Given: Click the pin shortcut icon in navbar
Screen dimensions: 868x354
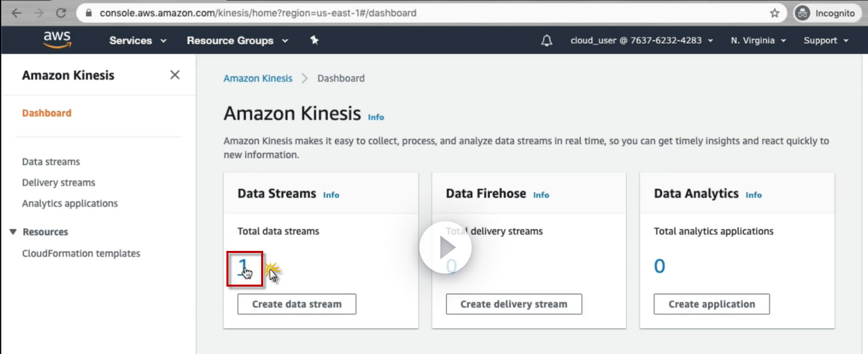Looking at the screenshot, I should click(314, 40).
